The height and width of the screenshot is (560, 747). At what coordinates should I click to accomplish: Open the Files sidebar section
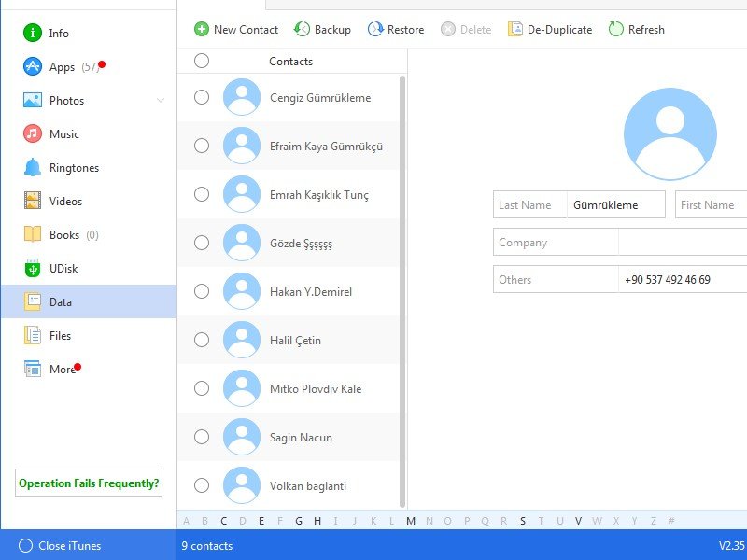tap(60, 336)
